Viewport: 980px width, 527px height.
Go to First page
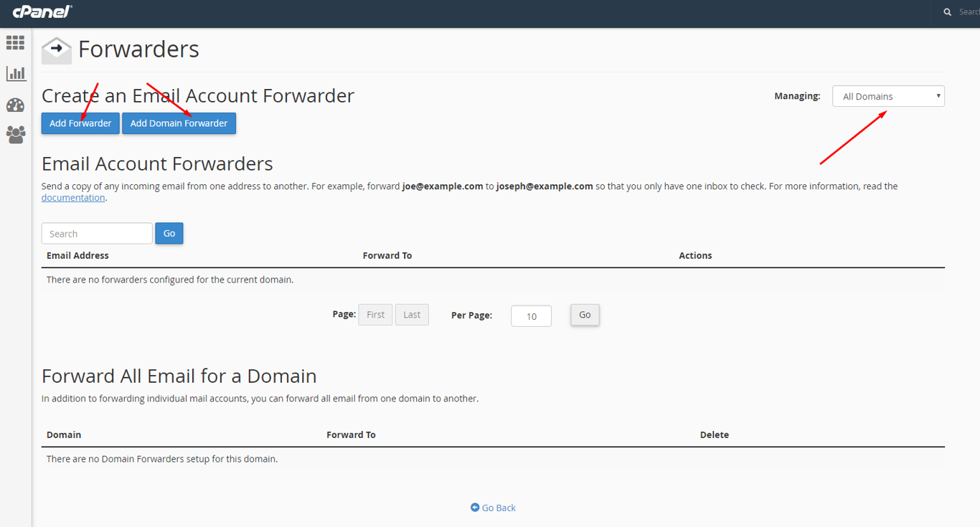375,315
